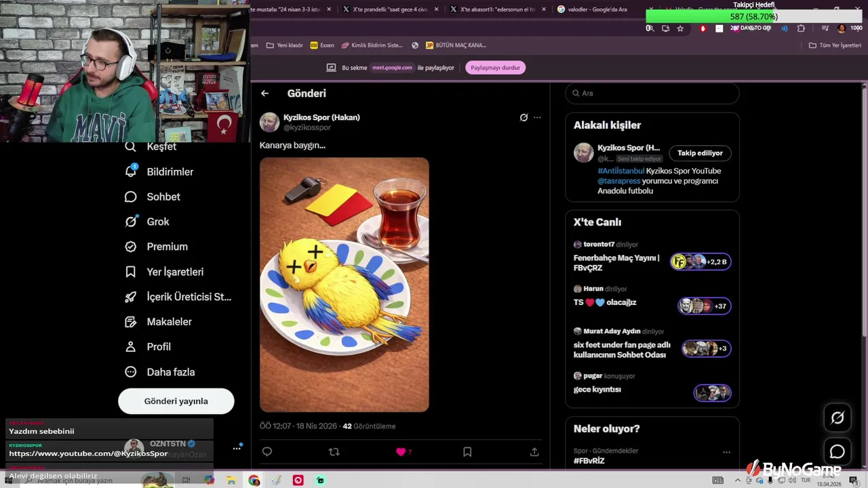Open Chrome extensions puzzle icon
Screen dimensions: 868x488
click(x=801, y=28)
